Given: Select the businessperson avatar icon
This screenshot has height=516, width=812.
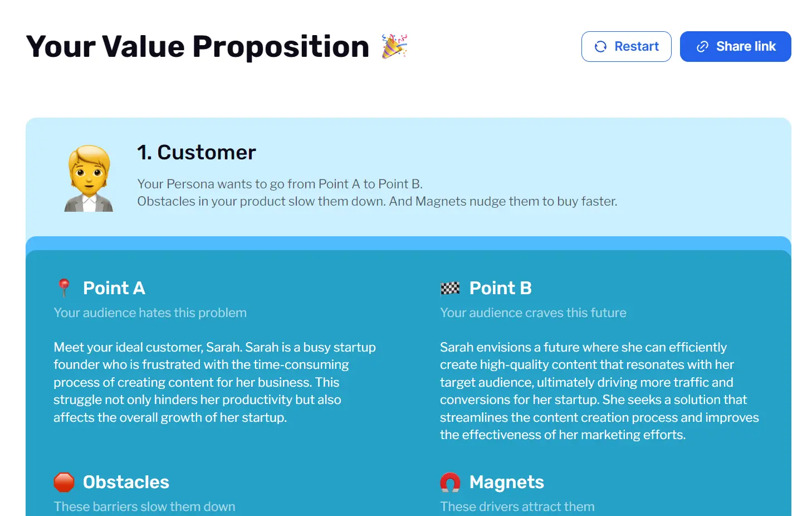Looking at the screenshot, I should click(x=89, y=177).
